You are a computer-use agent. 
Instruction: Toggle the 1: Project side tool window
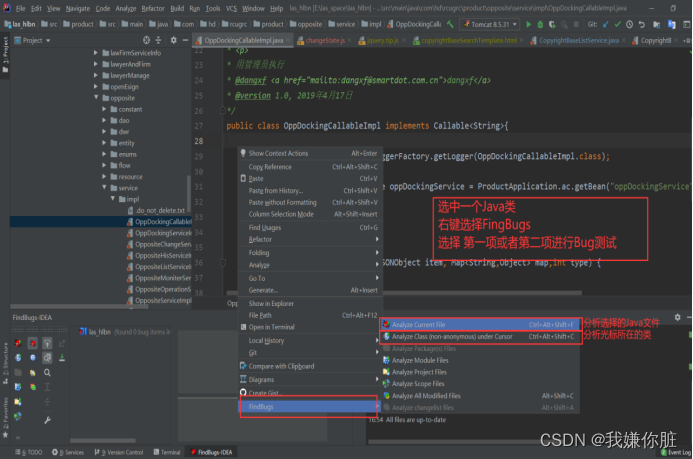point(5,55)
